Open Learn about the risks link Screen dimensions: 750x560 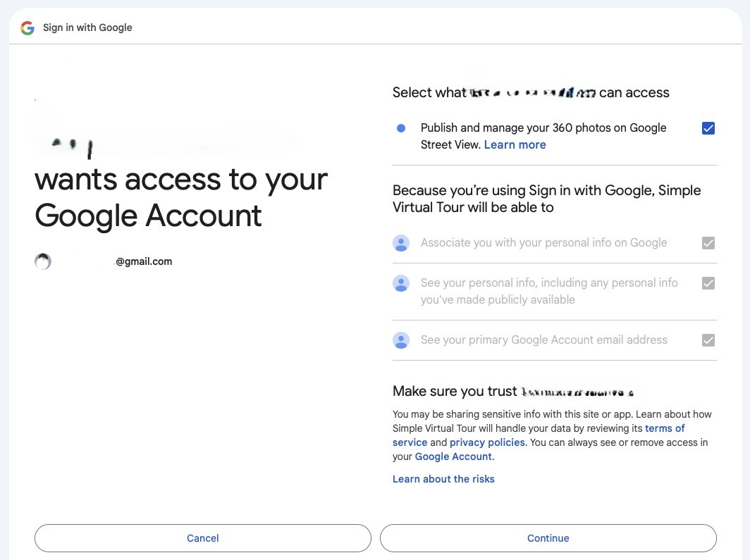443,479
